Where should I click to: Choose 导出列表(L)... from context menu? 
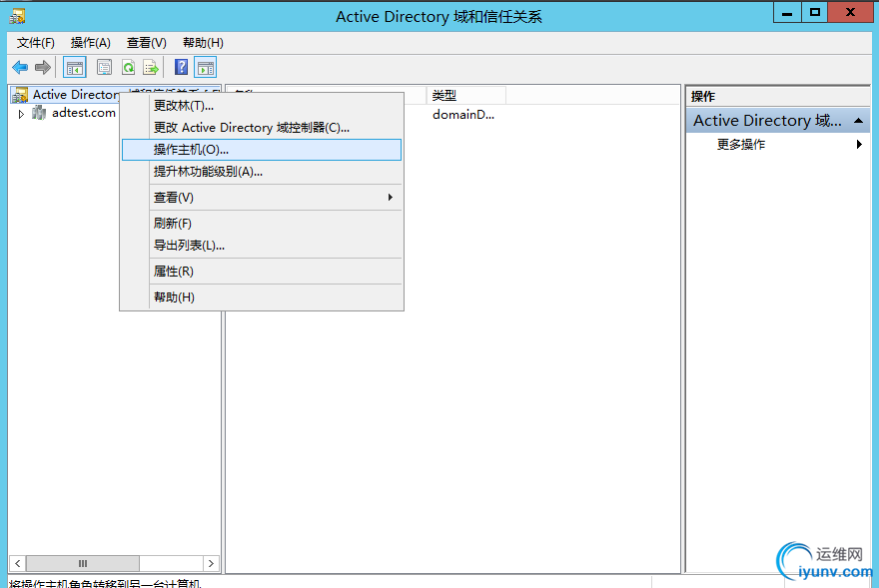[x=262, y=245]
